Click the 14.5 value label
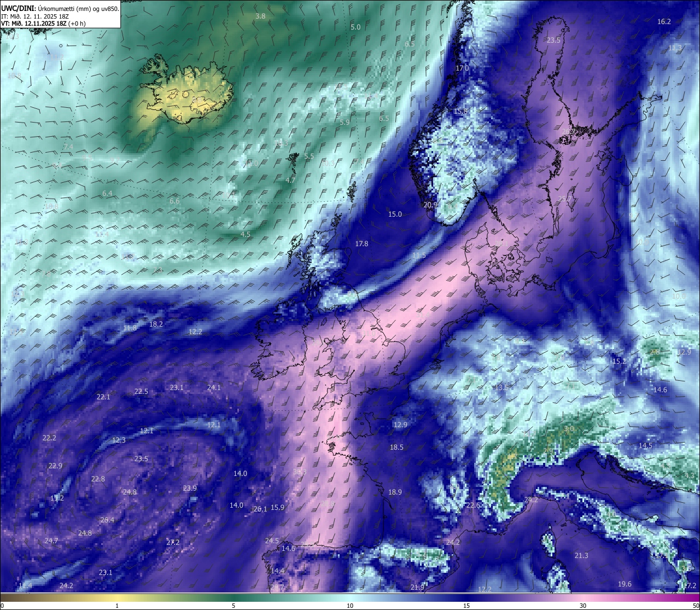Image resolution: width=700 pixels, height=610 pixels. [645, 445]
